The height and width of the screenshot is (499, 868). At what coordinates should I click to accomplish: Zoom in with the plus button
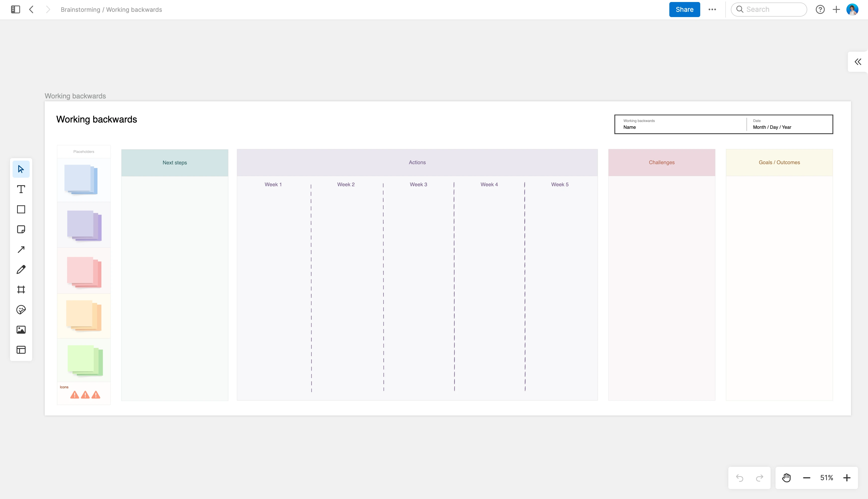click(x=847, y=478)
